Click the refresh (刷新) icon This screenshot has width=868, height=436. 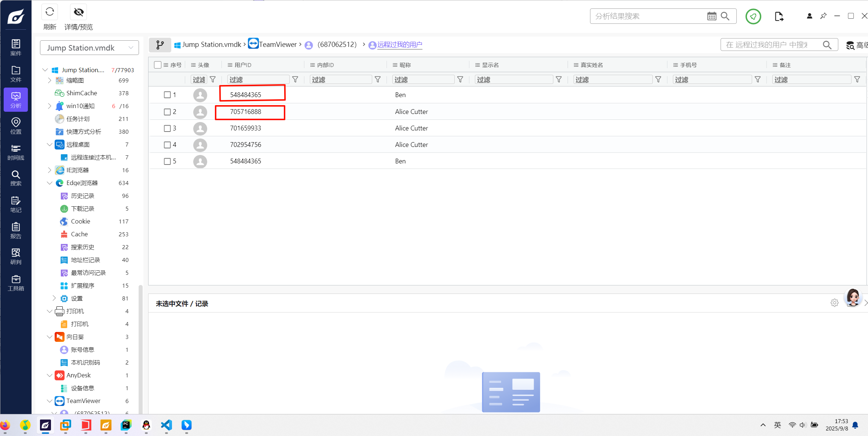click(50, 12)
